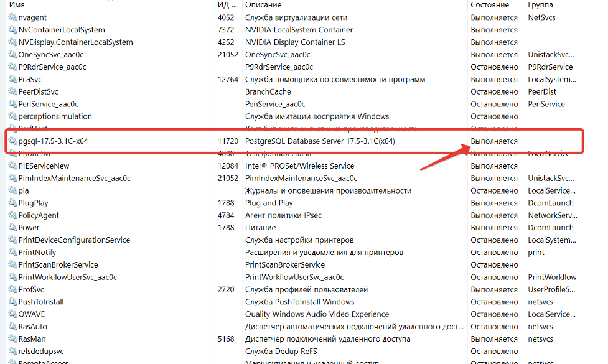The height and width of the screenshot is (364, 608).
Task: Click process ID 11720 in the list
Action: click(228, 141)
